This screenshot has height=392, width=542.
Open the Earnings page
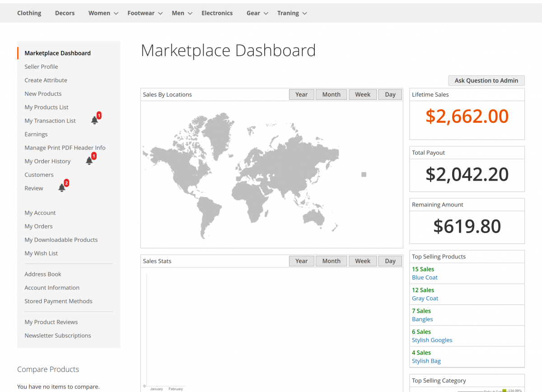[x=36, y=134]
